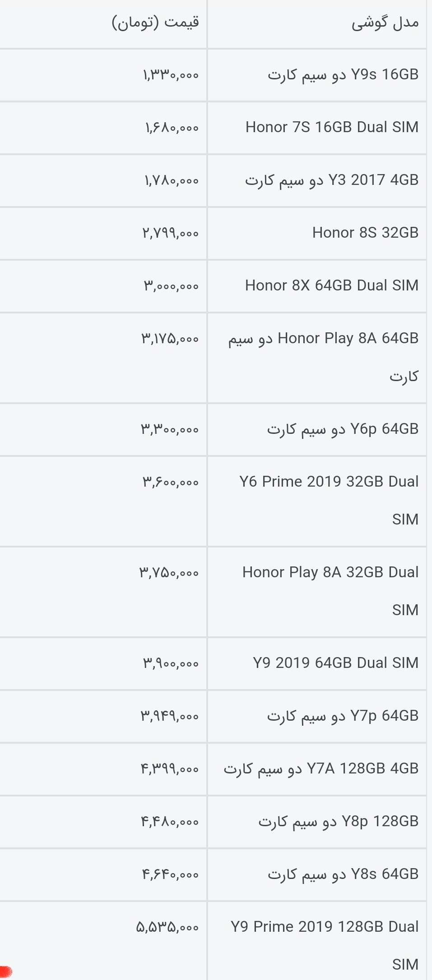Select the 2,799,000 price for Honor 8S
Screen dimensions: 432x980
click(170, 233)
